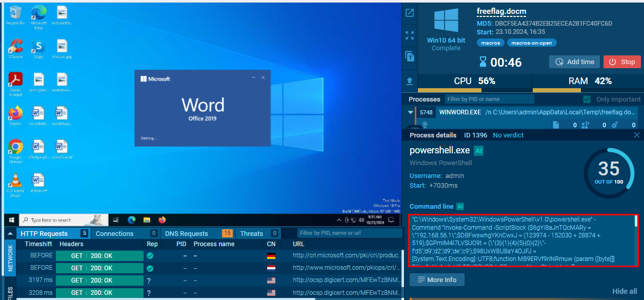
Task: Toggle fullscreen view of the VM screen
Action: pos(410,35)
